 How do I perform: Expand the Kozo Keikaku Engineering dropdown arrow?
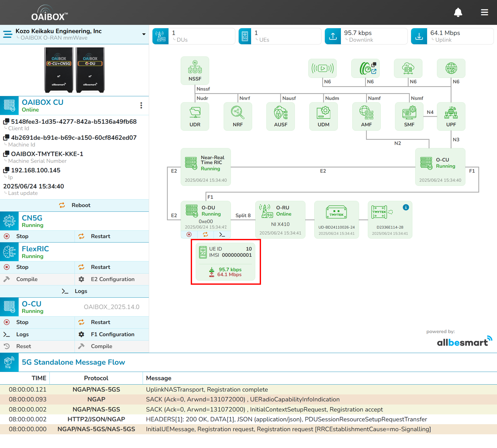tap(144, 34)
